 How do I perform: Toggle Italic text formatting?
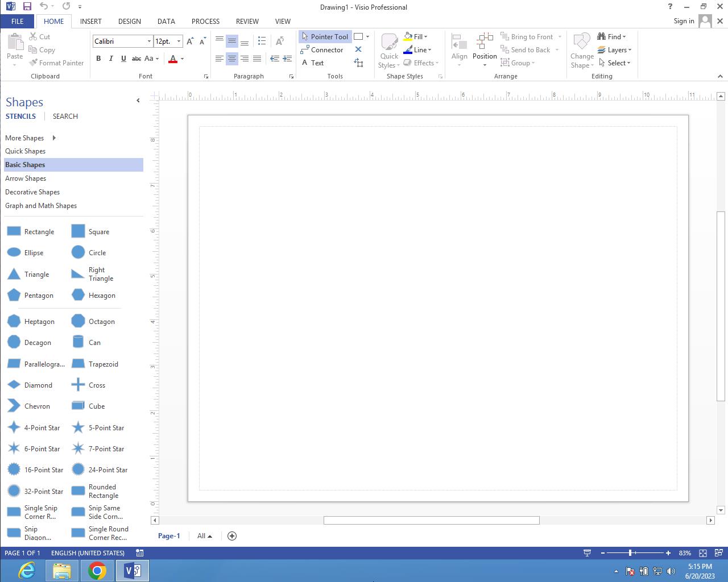pos(111,59)
